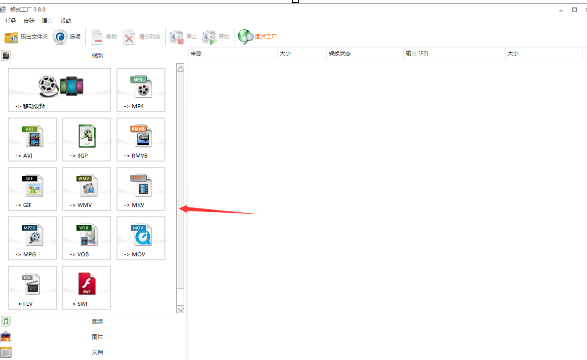
Task: Choose the convert to VOB tile
Action: pos(86,238)
